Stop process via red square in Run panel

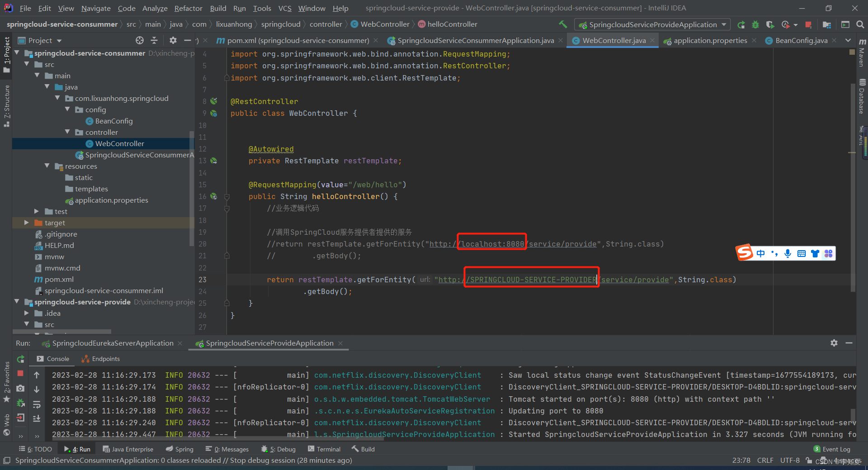20,374
